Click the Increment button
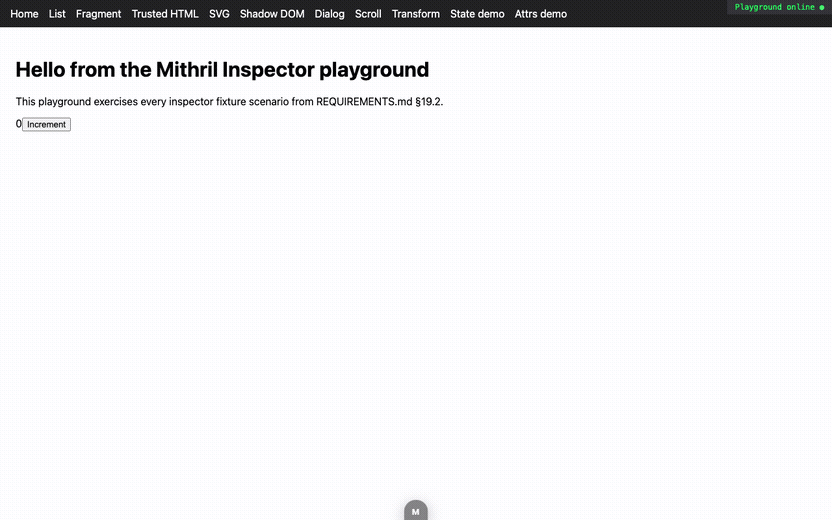This screenshot has width=832, height=520. [46, 124]
